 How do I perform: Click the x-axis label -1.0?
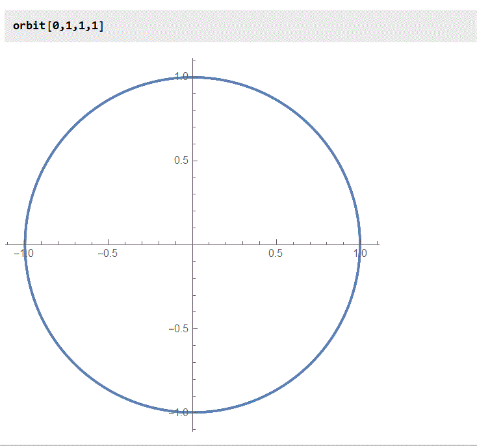(x=24, y=253)
